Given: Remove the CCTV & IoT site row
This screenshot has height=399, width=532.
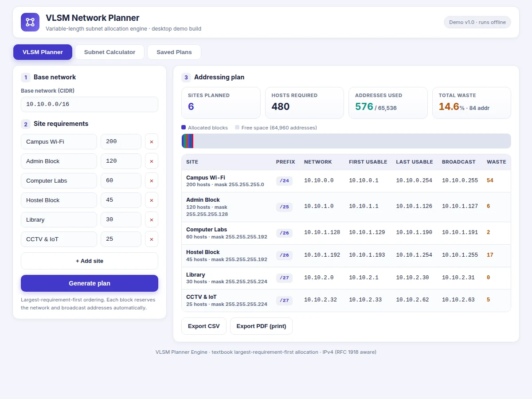Looking at the screenshot, I should click(x=152, y=239).
